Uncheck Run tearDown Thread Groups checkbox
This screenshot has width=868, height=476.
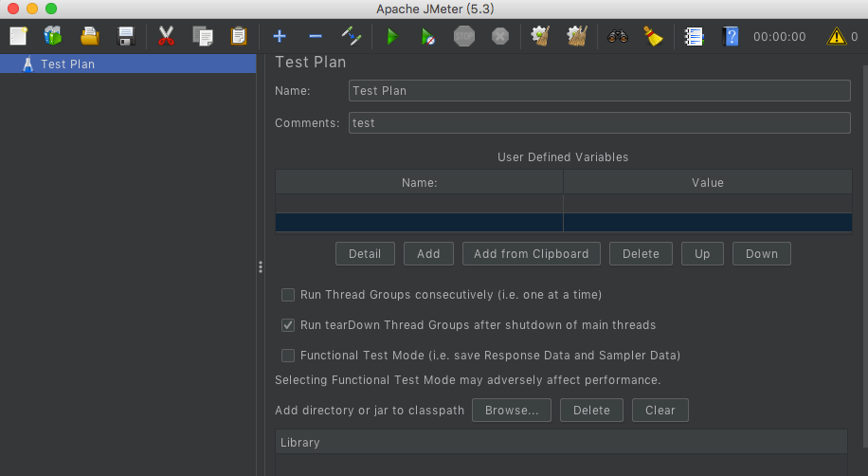tap(289, 325)
